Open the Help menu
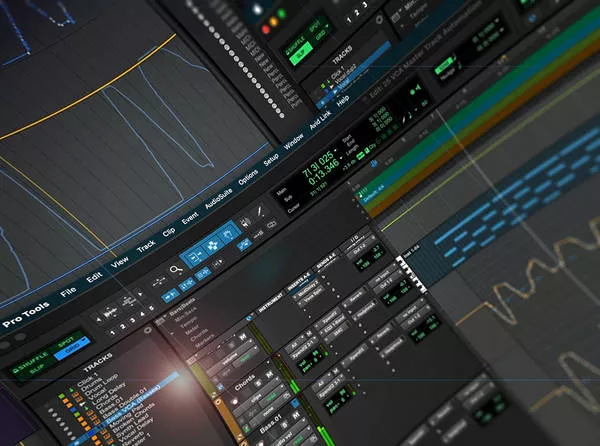600x446 pixels. click(x=343, y=100)
